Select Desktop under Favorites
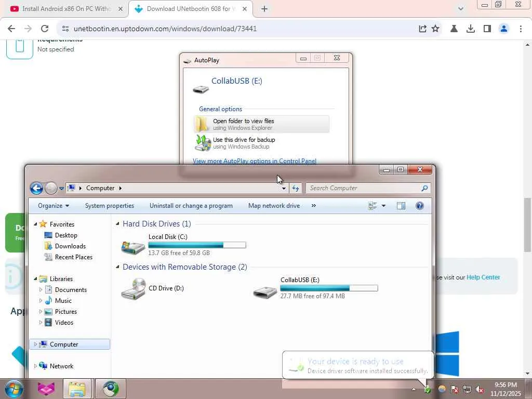Image resolution: width=532 pixels, height=399 pixels. 66,235
